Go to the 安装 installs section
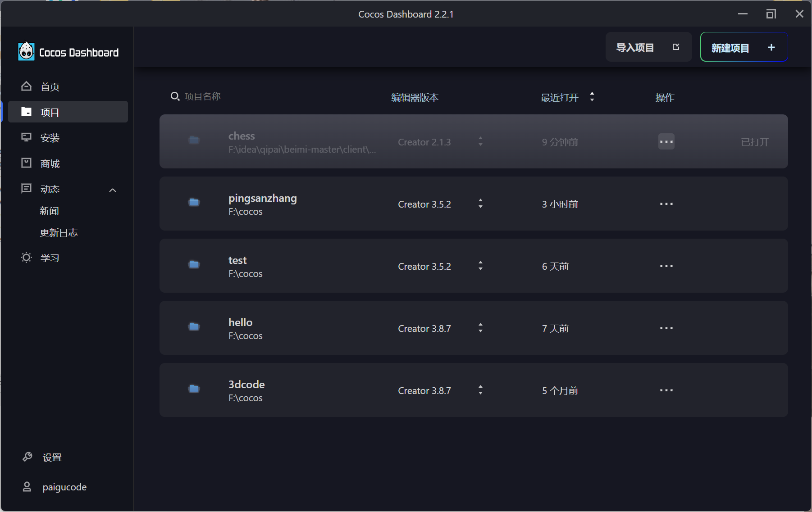Screen dimensions: 812x512 click(x=68, y=138)
